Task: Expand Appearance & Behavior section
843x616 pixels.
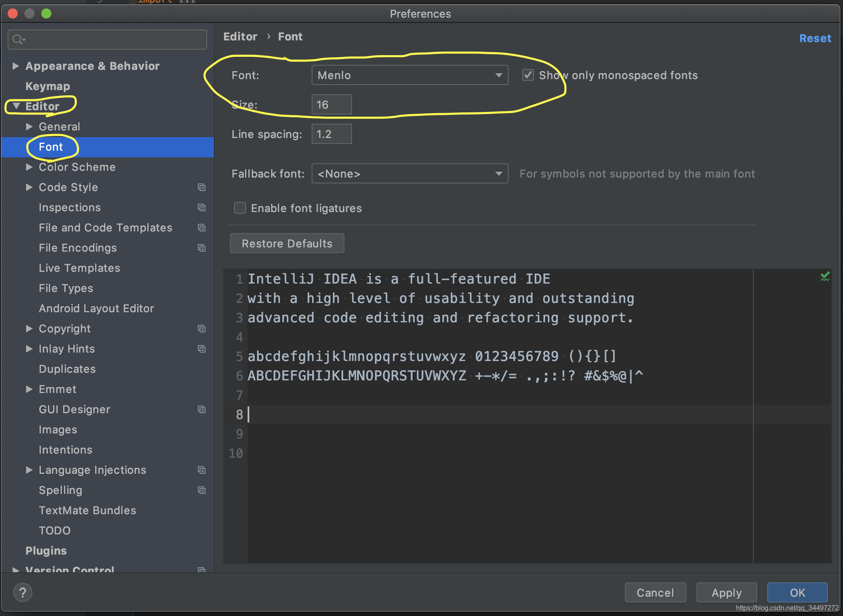Action: tap(16, 66)
